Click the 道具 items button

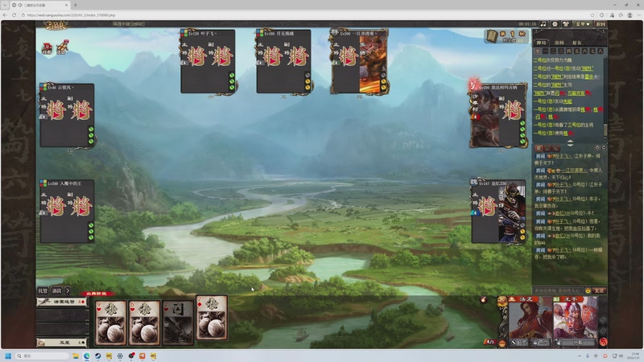[56, 290]
